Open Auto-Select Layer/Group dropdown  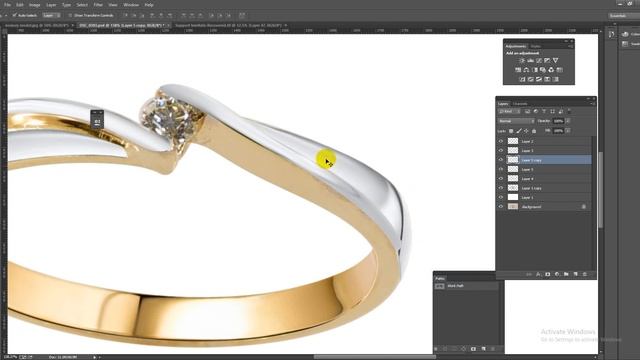tap(51, 16)
